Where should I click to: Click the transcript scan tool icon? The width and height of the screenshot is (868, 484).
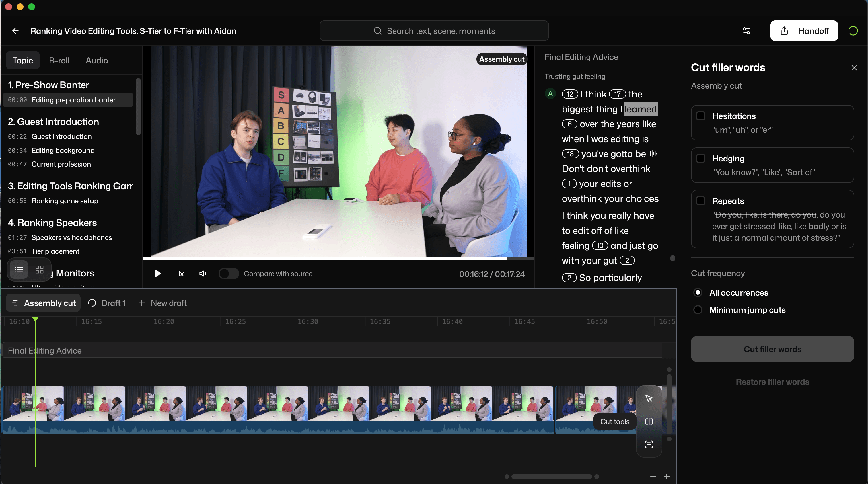point(649,444)
